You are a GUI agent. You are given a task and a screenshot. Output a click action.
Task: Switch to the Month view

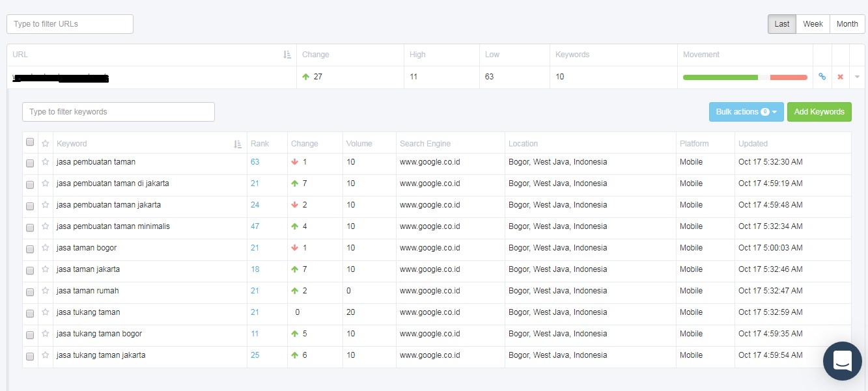click(847, 24)
